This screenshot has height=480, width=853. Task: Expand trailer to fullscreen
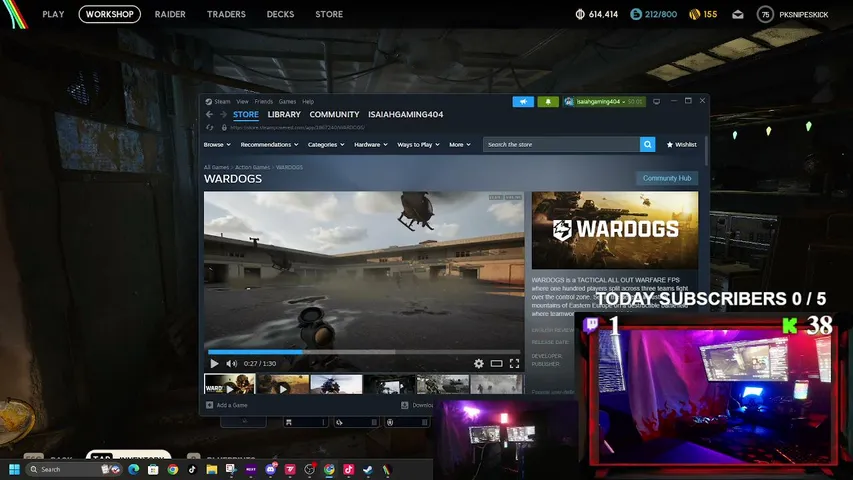(514, 364)
